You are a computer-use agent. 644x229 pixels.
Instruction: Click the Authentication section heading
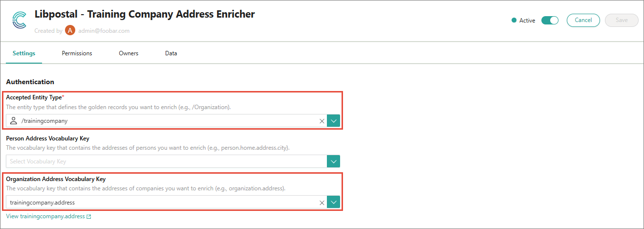(x=30, y=82)
